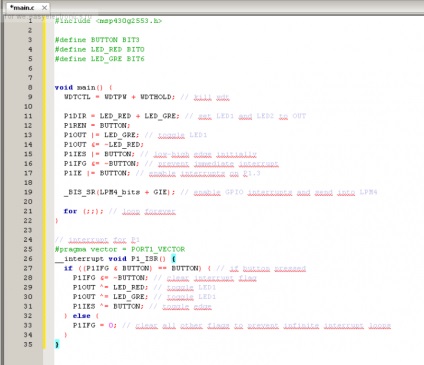This screenshot has height=365, width=424.
Task: Click the BUTTON BIT3 define statement
Action: click(97, 40)
